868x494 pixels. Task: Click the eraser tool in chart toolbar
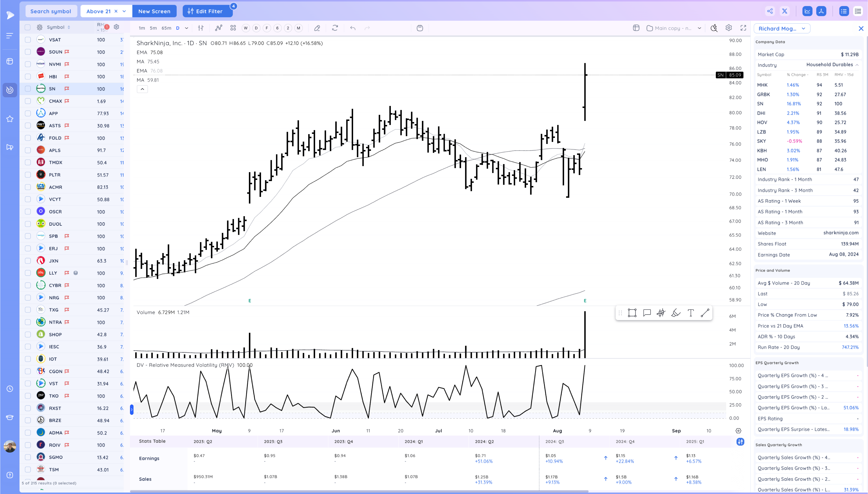[317, 28]
